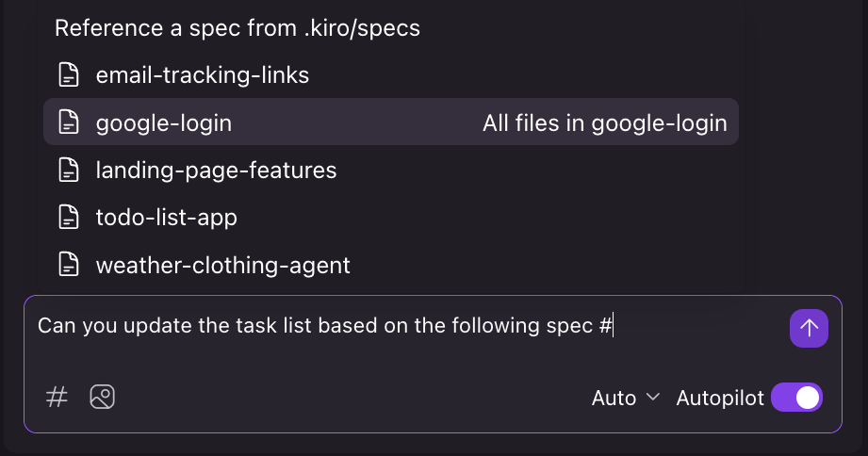
Task: Select the landing-page-features spec
Action: [x=216, y=171]
